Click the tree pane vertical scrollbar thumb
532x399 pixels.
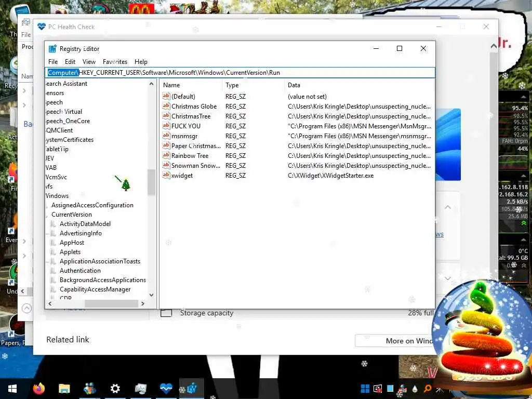(151, 182)
